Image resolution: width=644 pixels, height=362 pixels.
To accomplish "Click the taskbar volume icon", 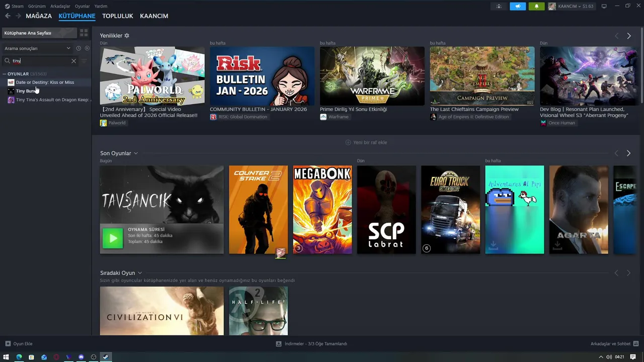I will (609, 357).
